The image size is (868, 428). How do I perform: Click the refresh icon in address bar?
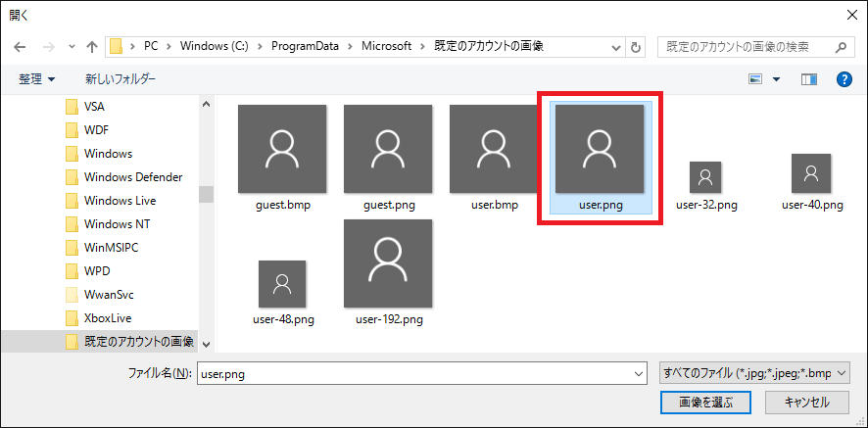pos(637,47)
